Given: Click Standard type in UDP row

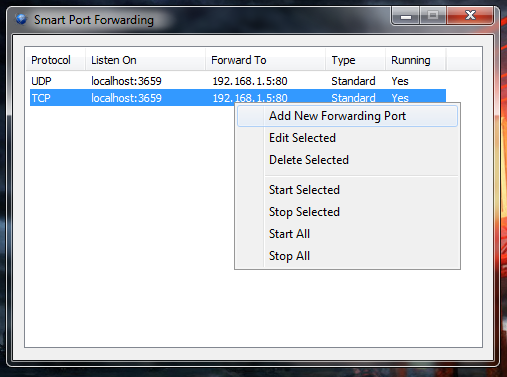Looking at the screenshot, I should click(353, 81).
